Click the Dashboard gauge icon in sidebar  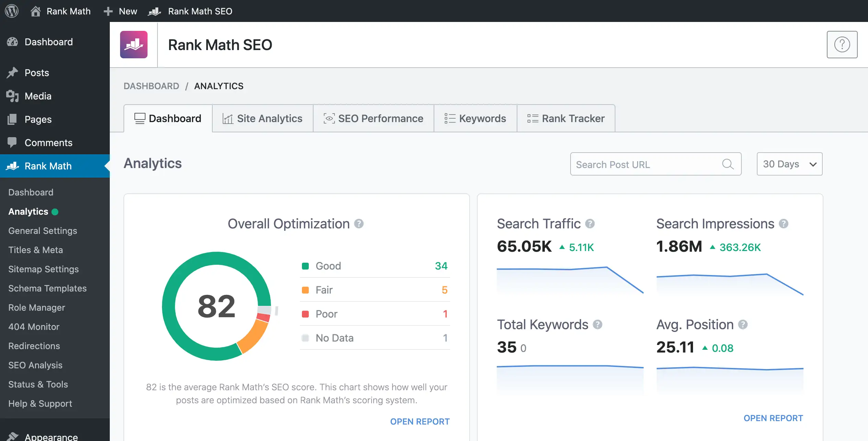tap(12, 42)
